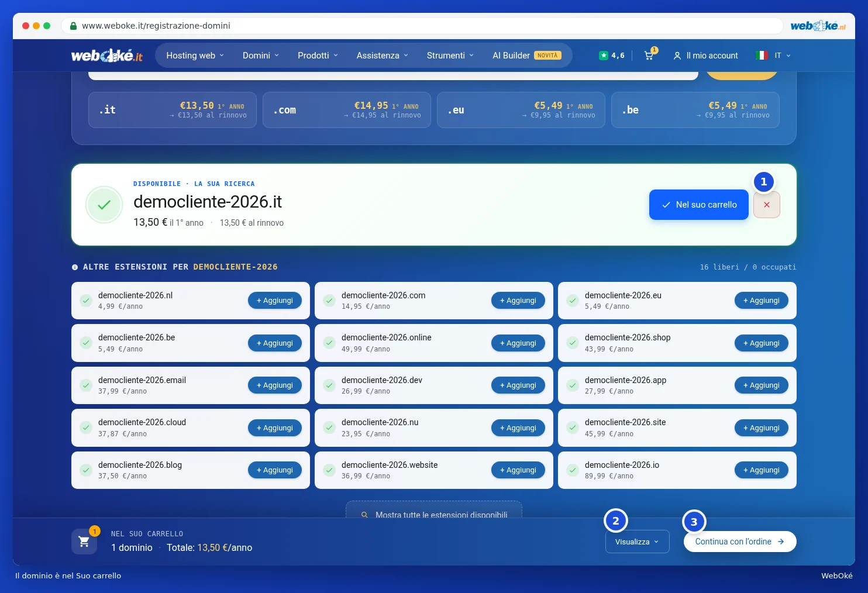Click Continua con l'ordine button
Viewport: 868px width, 593px height.
pos(740,542)
